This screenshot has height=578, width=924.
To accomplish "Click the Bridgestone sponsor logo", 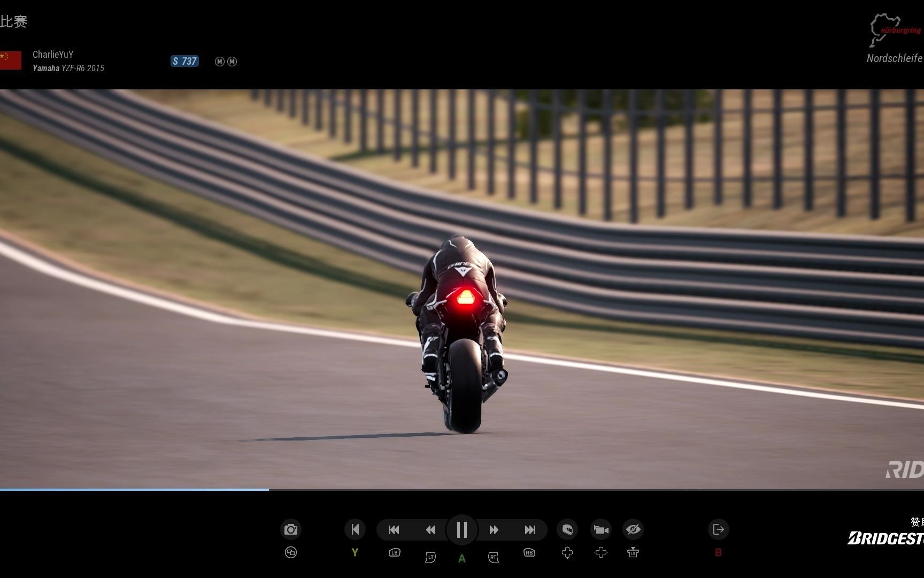I will click(885, 538).
